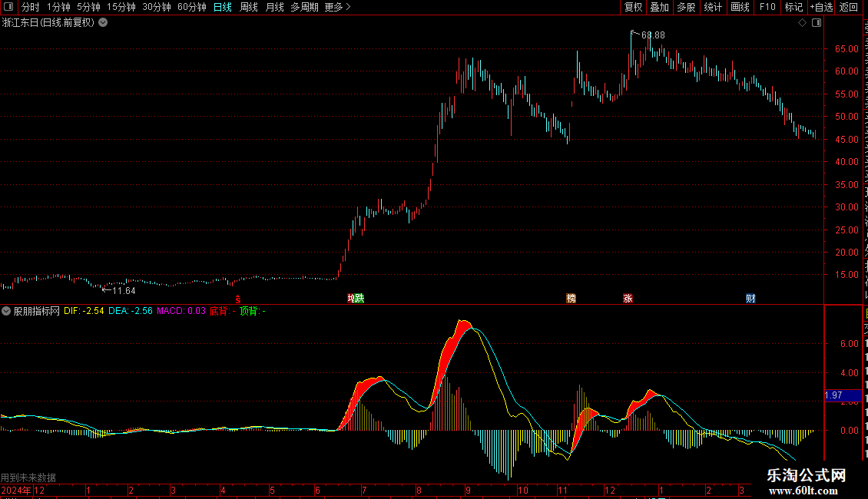868x499 pixels.
Task: Click the 2024年 date axis label
Action: [16, 490]
